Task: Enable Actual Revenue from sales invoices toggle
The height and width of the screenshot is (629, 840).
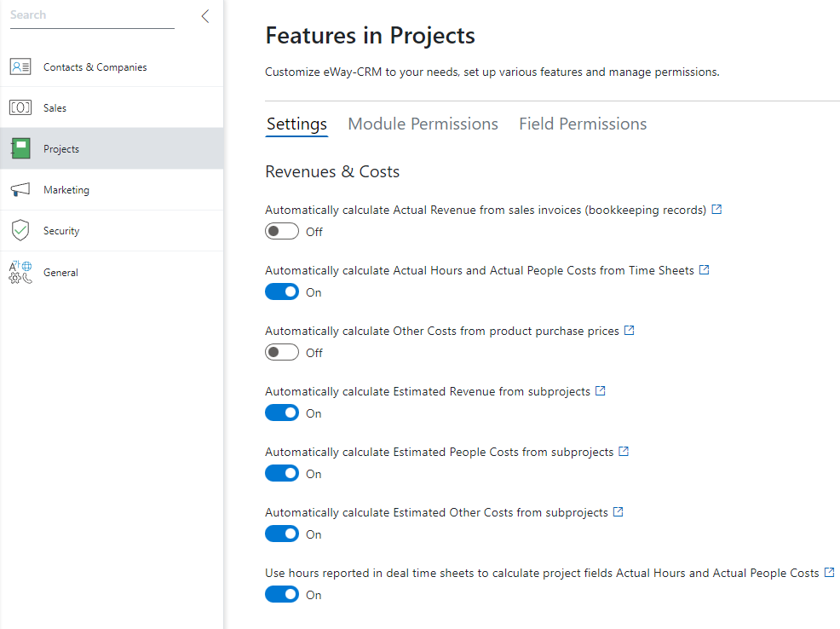Action: 282,232
